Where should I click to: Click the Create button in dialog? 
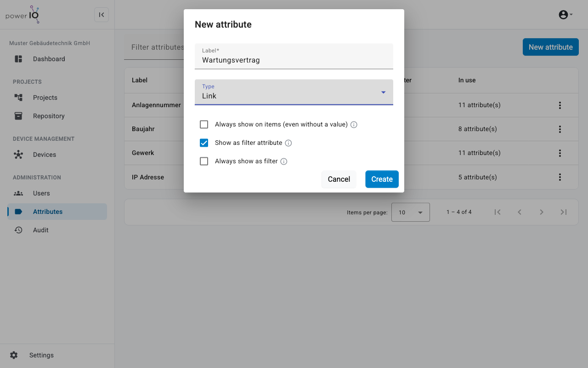pyautogui.click(x=382, y=179)
